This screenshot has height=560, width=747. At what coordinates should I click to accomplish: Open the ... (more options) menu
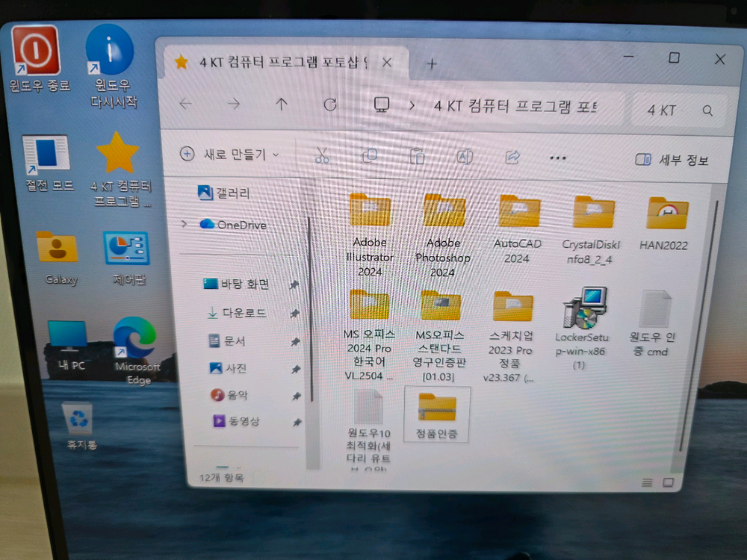557,156
